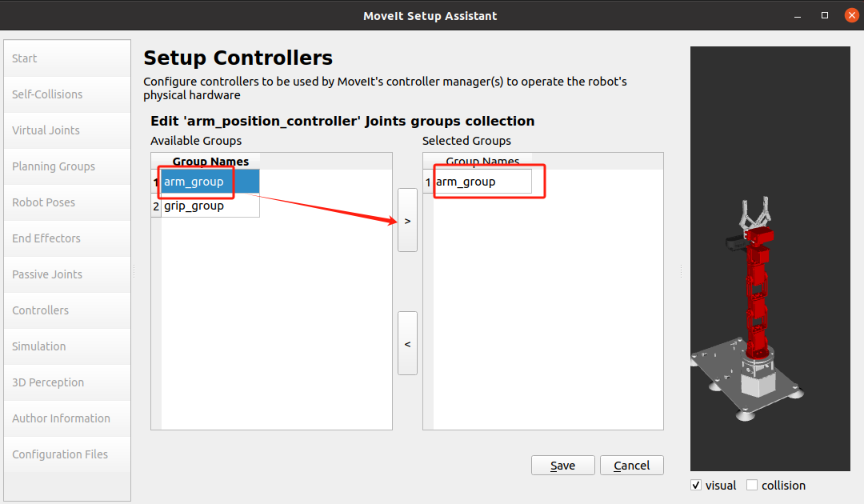Viewport: 864px width, 504px height.
Task: Select grip_group in Available Groups
Action: 210,206
